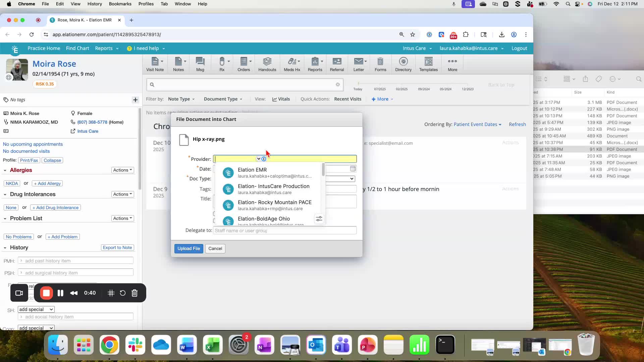
Task: Open the Practice Home menu
Action: click(44, 48)
